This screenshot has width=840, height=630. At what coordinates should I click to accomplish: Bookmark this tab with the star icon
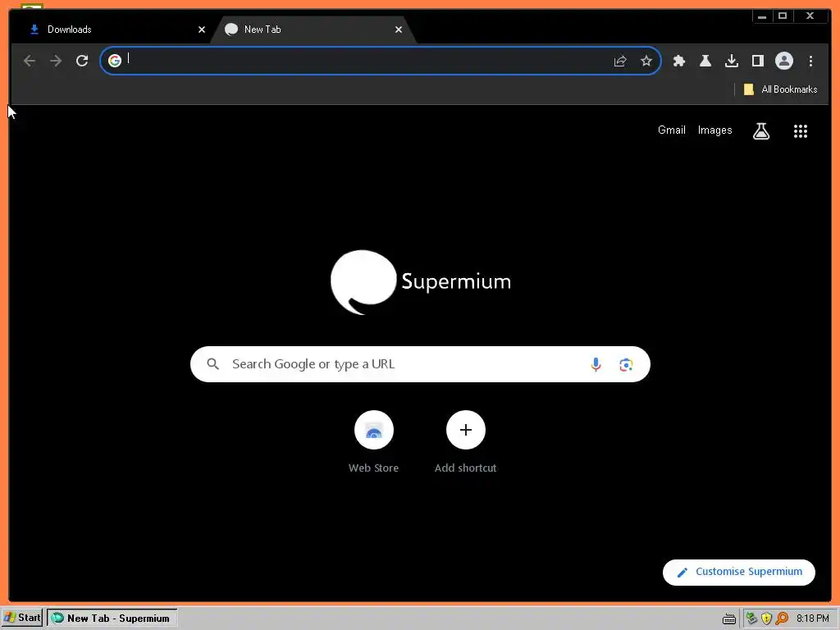[x=646, y=61]
